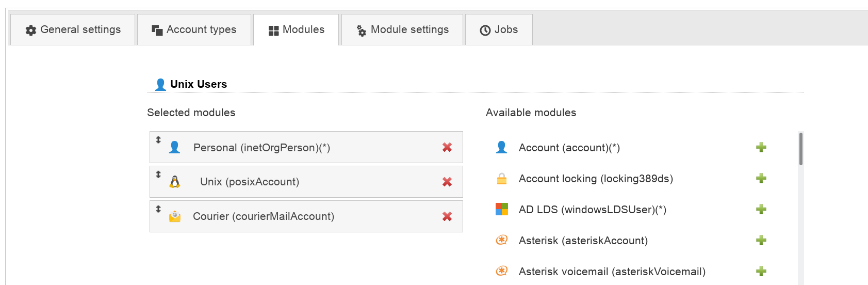The image size is (868, 285).
Task: Remove the Unix (posixAccount) module
Action: coord(447,182)
